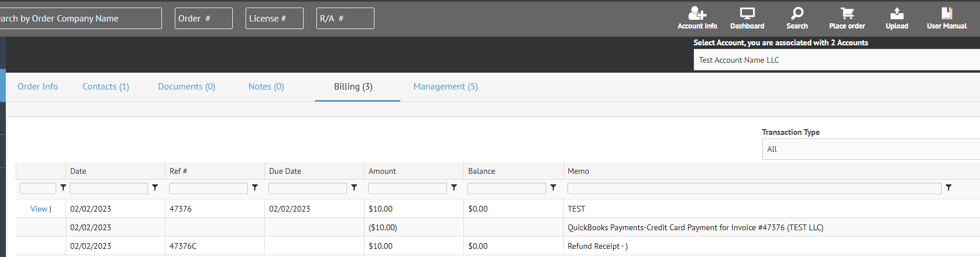This screenshot has width=980, height=257.
Task: Open filter funnel for Ref # column
Action: [x=255, y=188]
